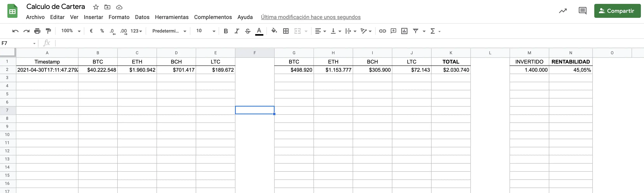Open the last modification history link

click(311, 17)
